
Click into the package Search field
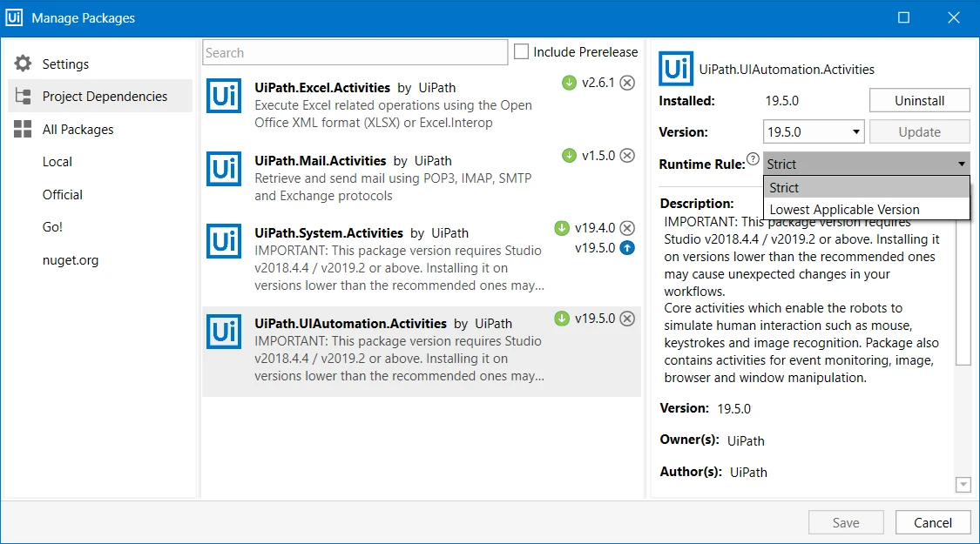pyautogui.click(x=355, y=52)
